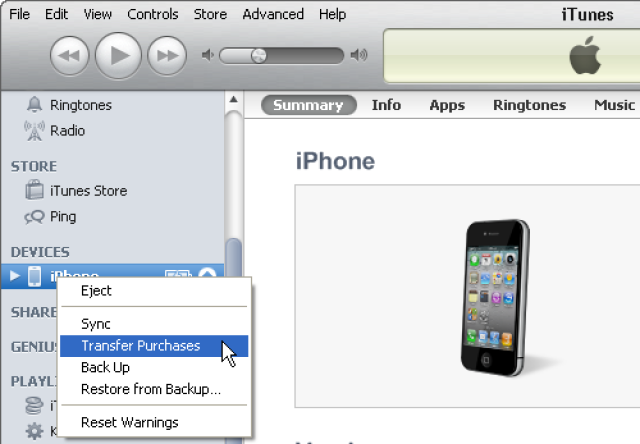Image resolution: width=640 pixels, height=444 pixels.
Task: Switch to the Info tab
Action: pyautogui.click(x=386, y=105)
